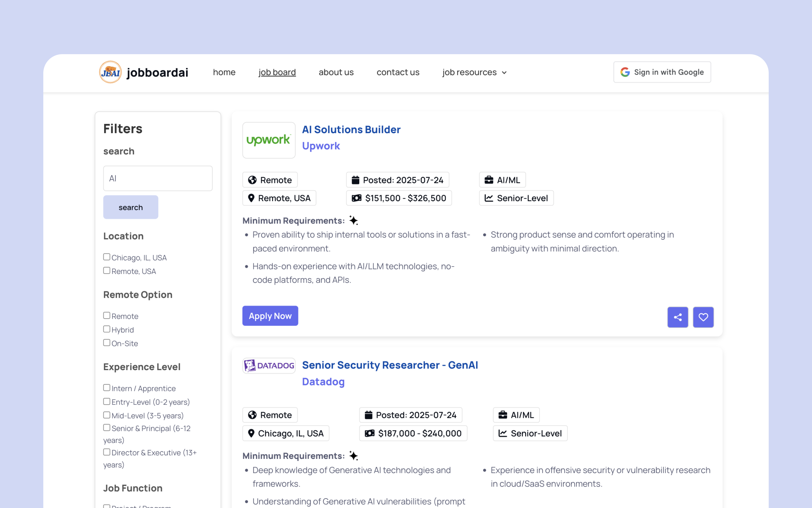The image size is (812, 508).
Task: Click sparkle icon beside Datadog Minimum Requirements
Action: point(354,456)
